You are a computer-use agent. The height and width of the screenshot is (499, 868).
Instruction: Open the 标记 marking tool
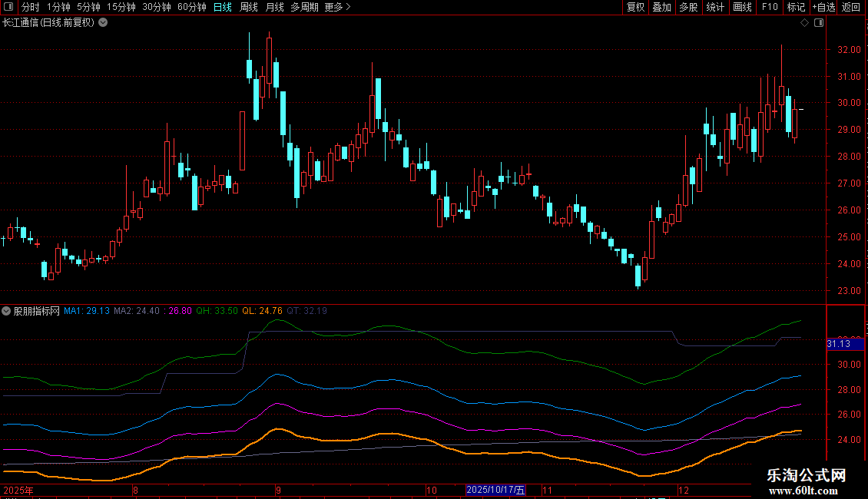[x=796, y=8]
